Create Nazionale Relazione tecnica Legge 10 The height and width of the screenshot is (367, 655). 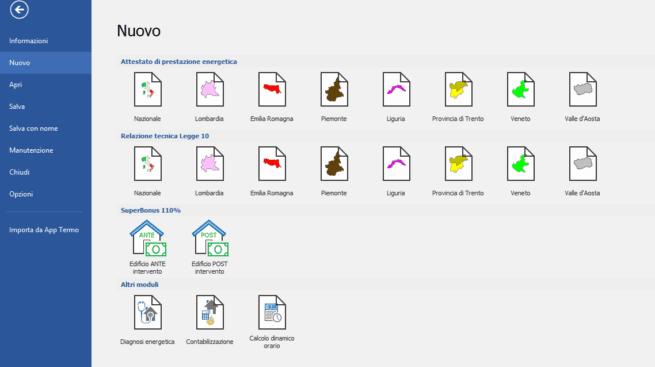pyautogui.click(x=147, y=171)
